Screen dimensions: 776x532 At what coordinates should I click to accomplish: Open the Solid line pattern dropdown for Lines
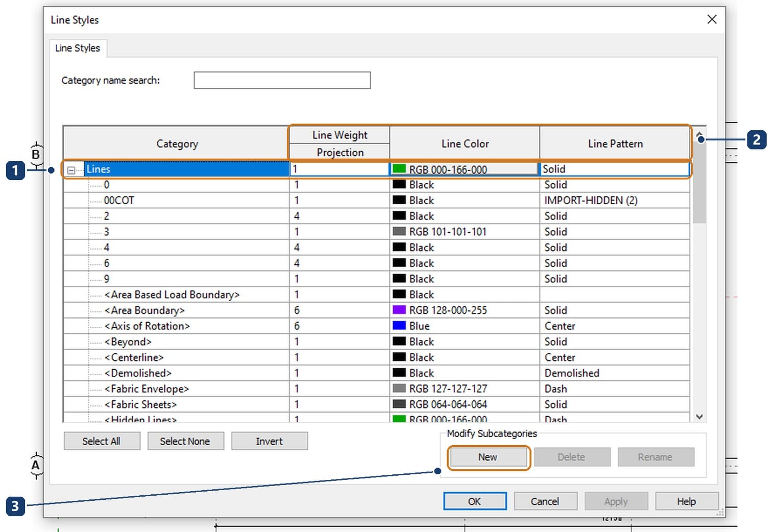(615, 169)
